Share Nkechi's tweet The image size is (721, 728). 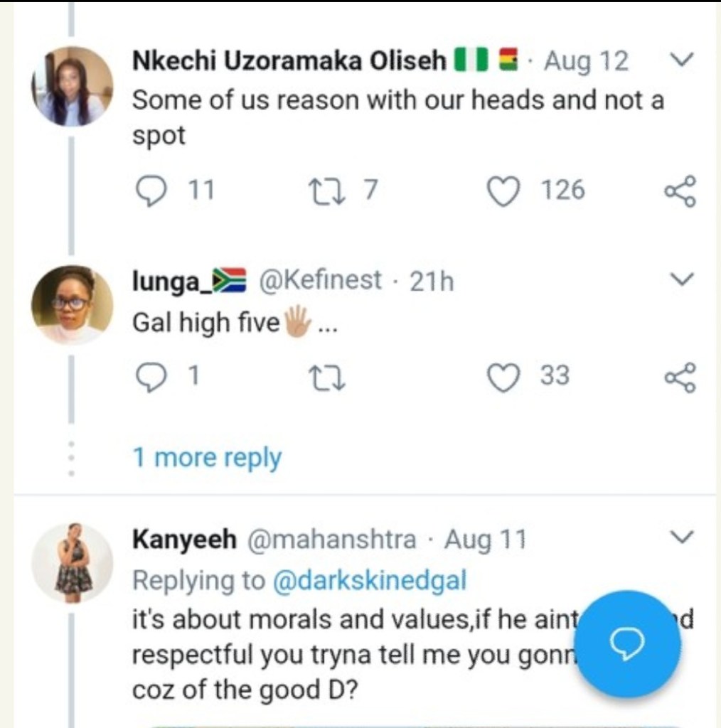pos(680,191)
